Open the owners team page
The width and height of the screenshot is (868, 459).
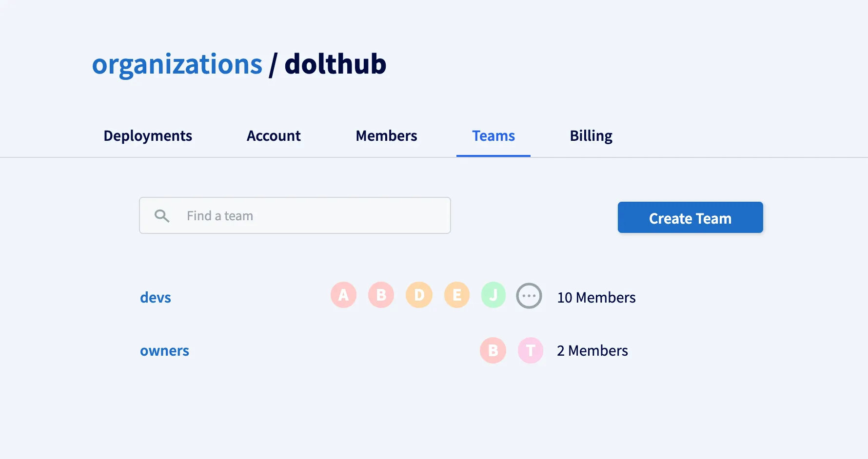[x=164, y=350]
